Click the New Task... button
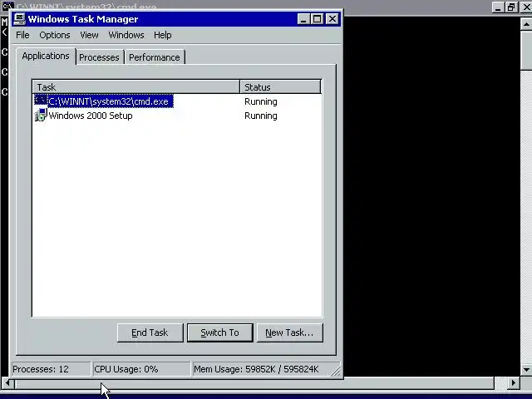This screenshot has height=399, width=532. [x=289, y=332]
